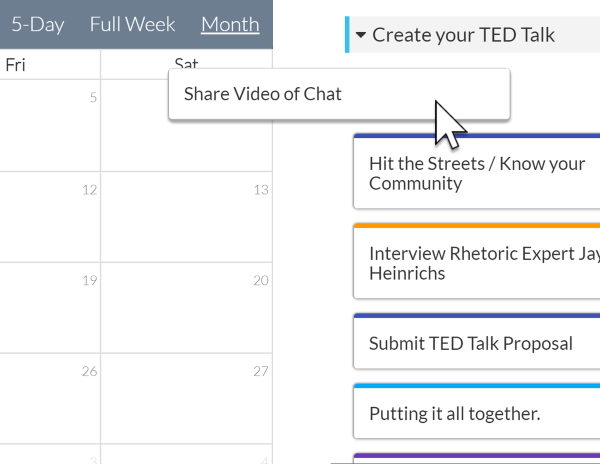Screen dimensions: 600x464
Task: Collapse the Create your TED Talk section
Action: (x=360, y=35)
